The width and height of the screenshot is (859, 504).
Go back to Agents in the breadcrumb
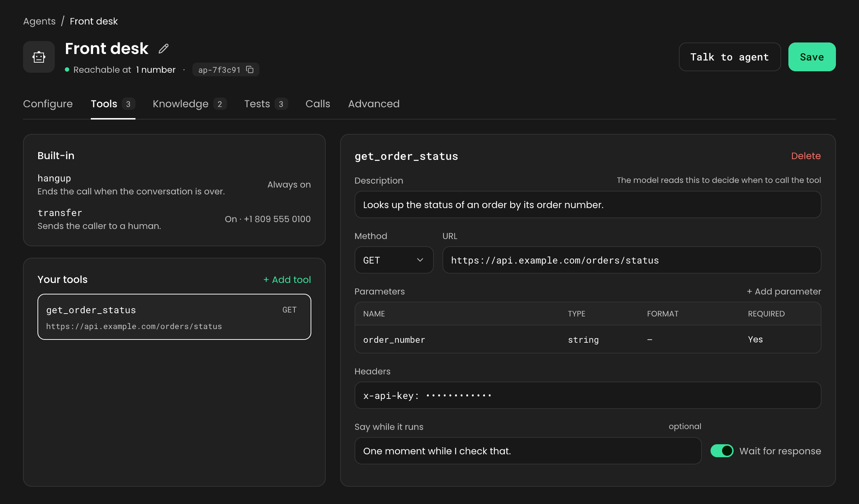[x=39, y=21]
